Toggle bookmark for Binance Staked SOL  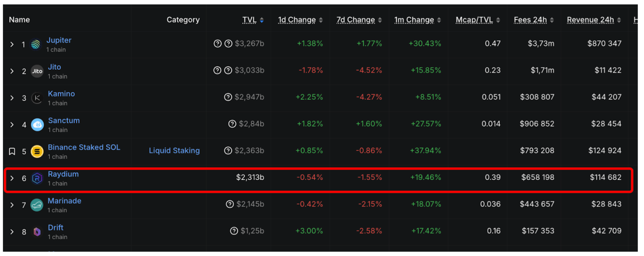(12, 151)
